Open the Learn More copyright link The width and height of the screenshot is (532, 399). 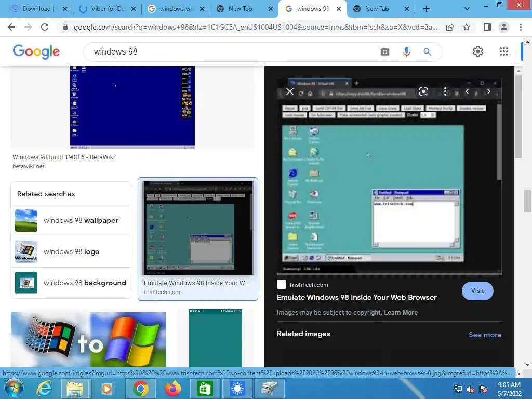[401, 312]
